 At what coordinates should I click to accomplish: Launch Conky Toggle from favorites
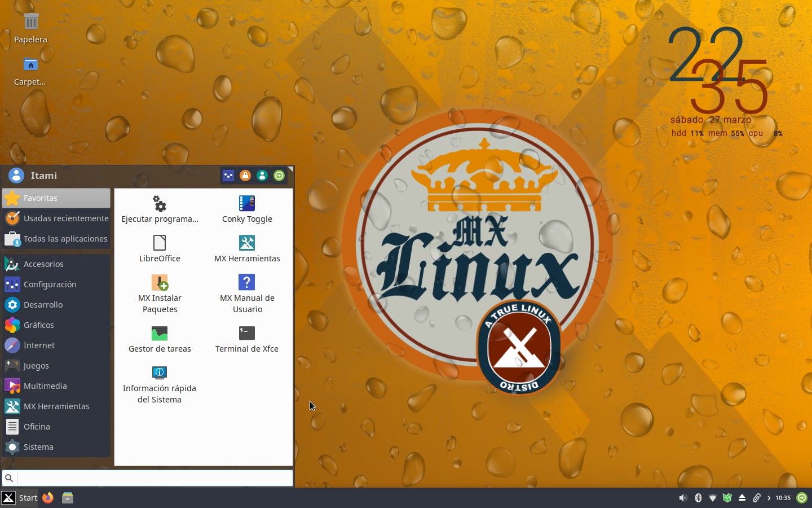pyautogui.click(x=247, y=209)
